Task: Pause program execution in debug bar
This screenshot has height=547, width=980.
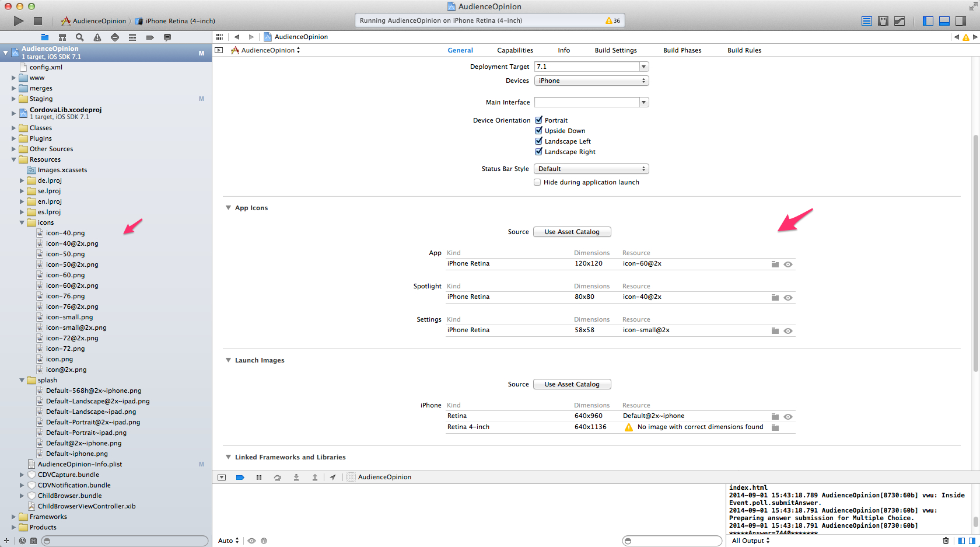Action: (259, 478)
